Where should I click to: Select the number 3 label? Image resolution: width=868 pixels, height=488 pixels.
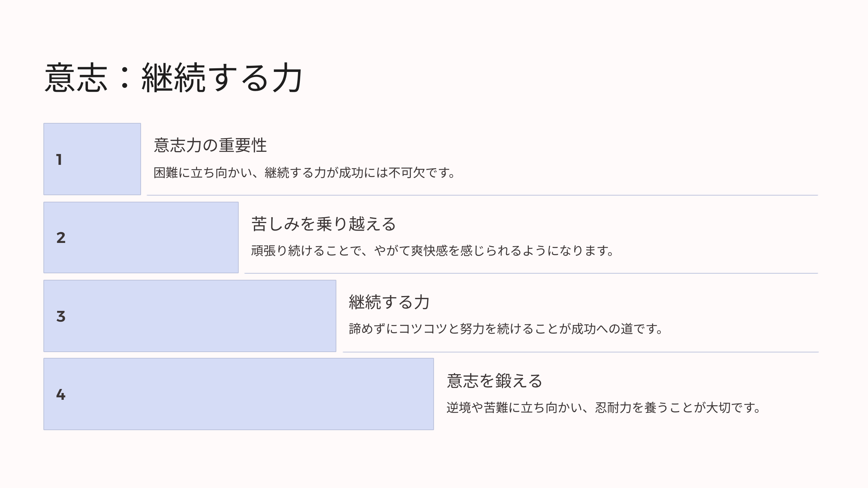(61, 316)
